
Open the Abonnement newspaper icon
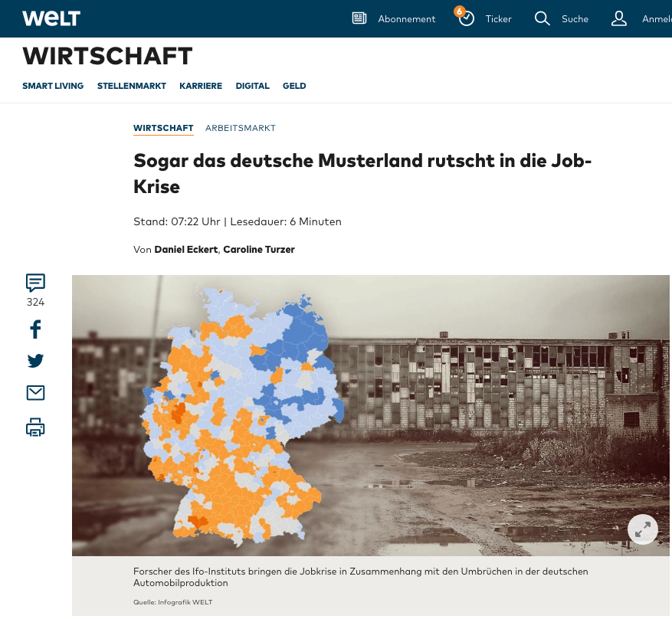tap(359, 18)
